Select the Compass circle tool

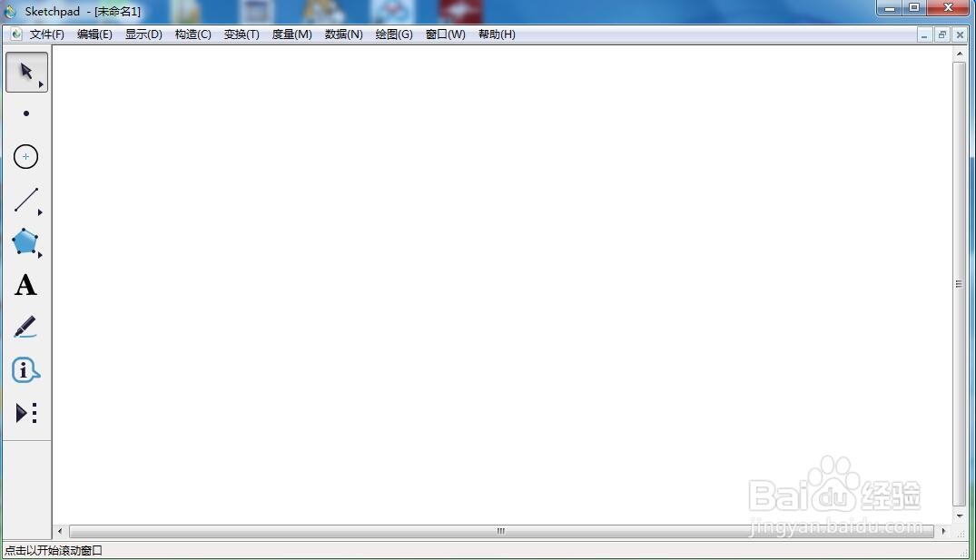pos(26,156)
